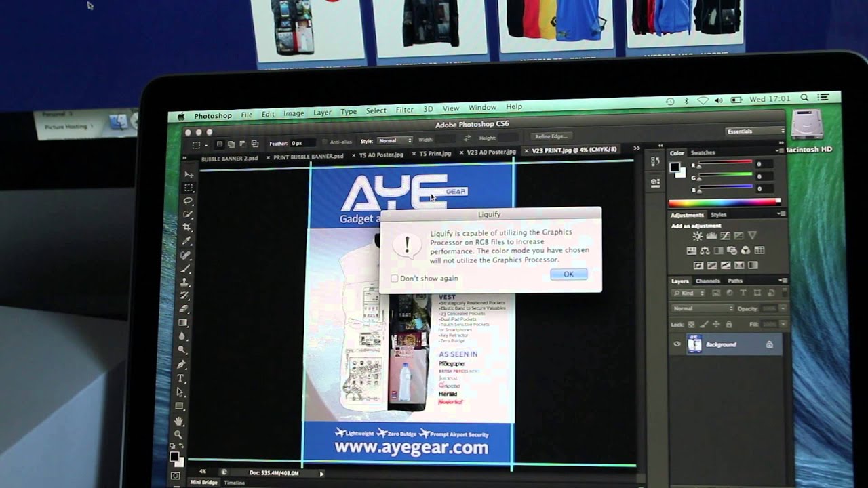Check the Don't show again box

tap(395, 279)
